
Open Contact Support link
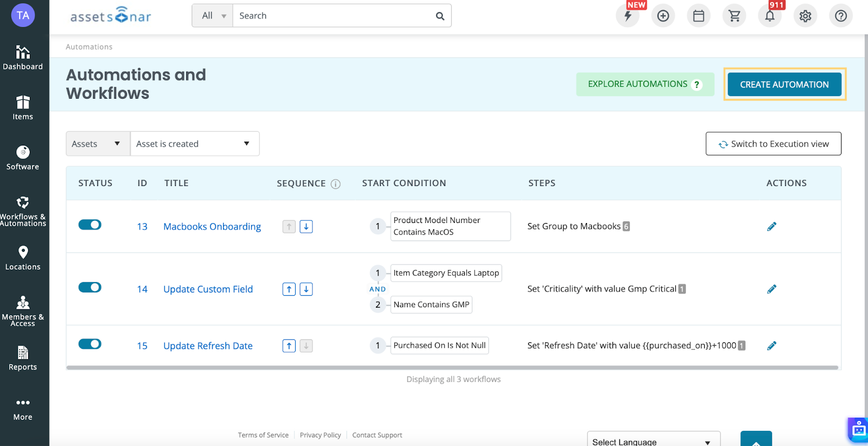[377, 435]
